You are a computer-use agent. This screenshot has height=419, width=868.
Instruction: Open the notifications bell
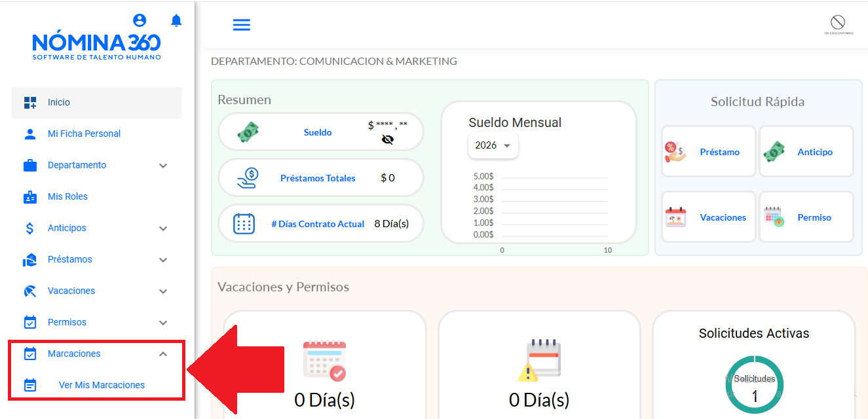176,20
